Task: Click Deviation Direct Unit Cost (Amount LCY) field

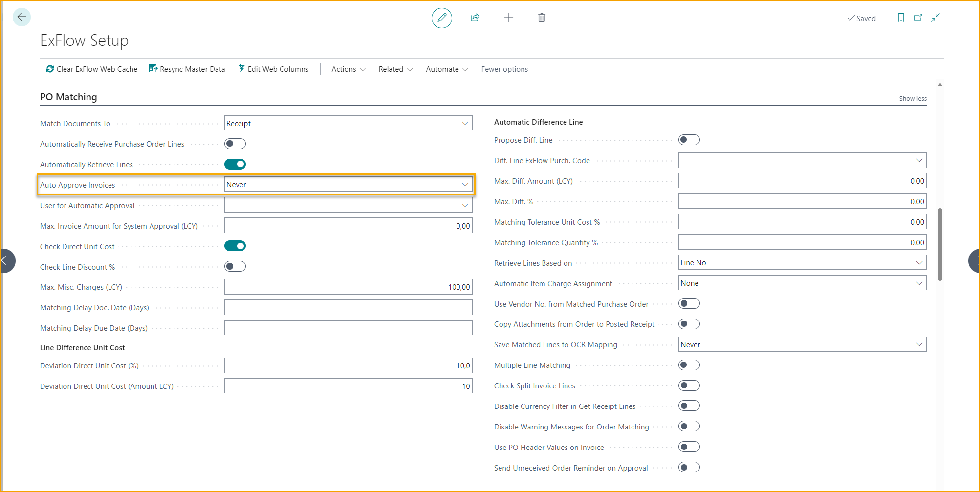Action: (x=348, y=386)
